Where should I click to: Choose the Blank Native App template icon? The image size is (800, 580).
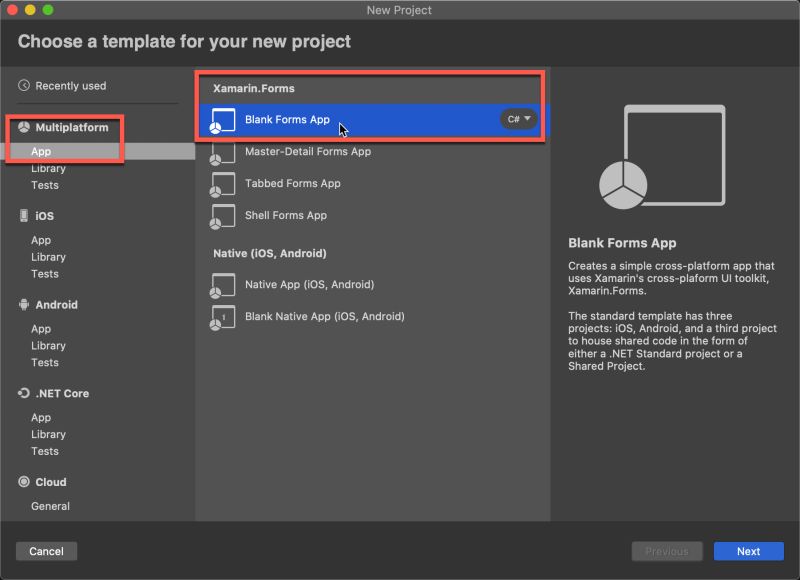click(x=222, y=317)
